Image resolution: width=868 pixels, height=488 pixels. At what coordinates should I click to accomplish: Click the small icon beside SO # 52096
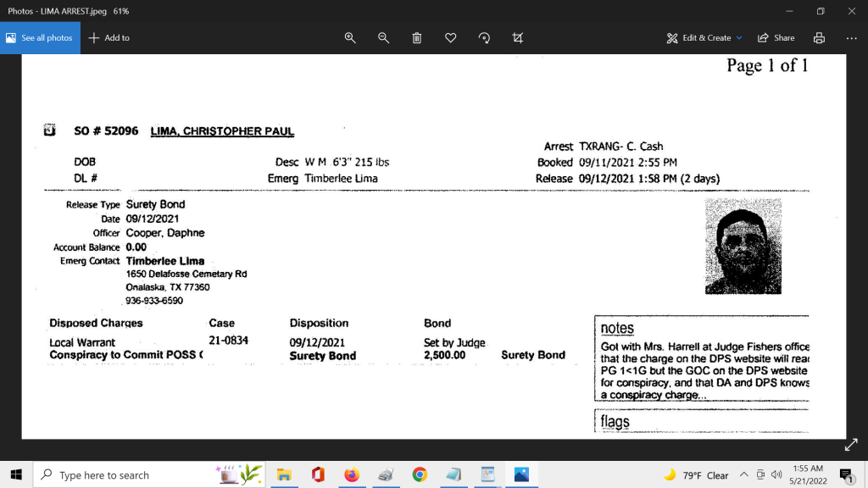(50, 130)
